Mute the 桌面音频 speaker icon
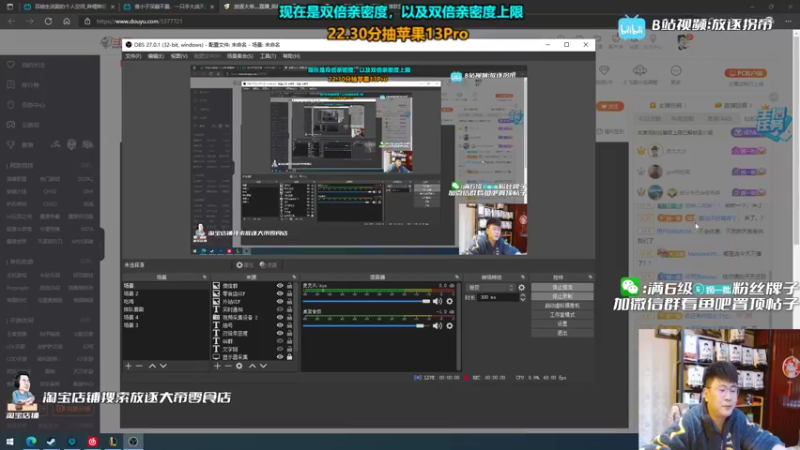 point(437,326)
